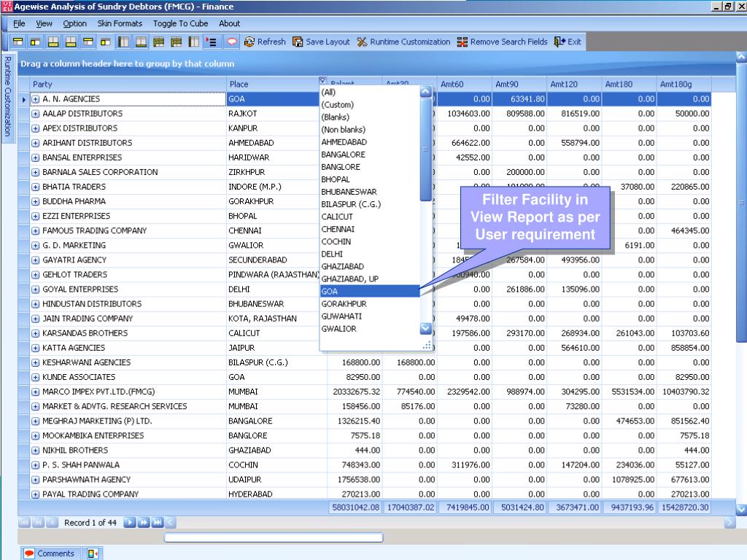Select AHMEDABAD in the filter list
Viewport: 747px width, 560px height.
370,142
